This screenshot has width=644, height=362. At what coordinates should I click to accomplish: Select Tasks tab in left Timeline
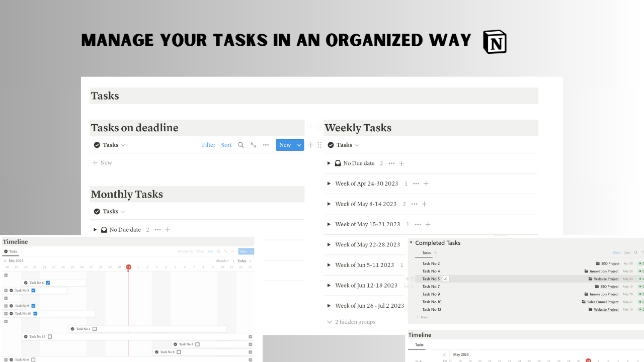tap(10, 251)
